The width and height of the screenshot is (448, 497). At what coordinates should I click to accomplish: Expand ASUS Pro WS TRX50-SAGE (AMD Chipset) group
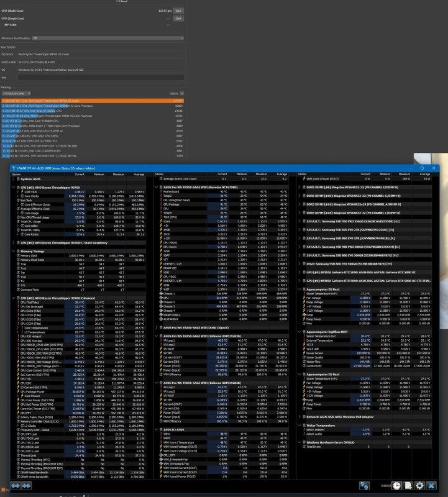[x=157, y=327]
